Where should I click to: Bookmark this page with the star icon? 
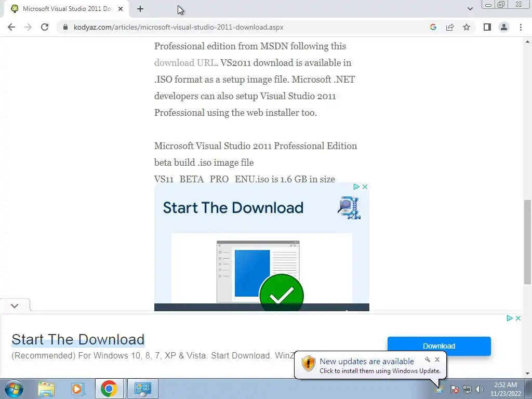coord(467,27)
